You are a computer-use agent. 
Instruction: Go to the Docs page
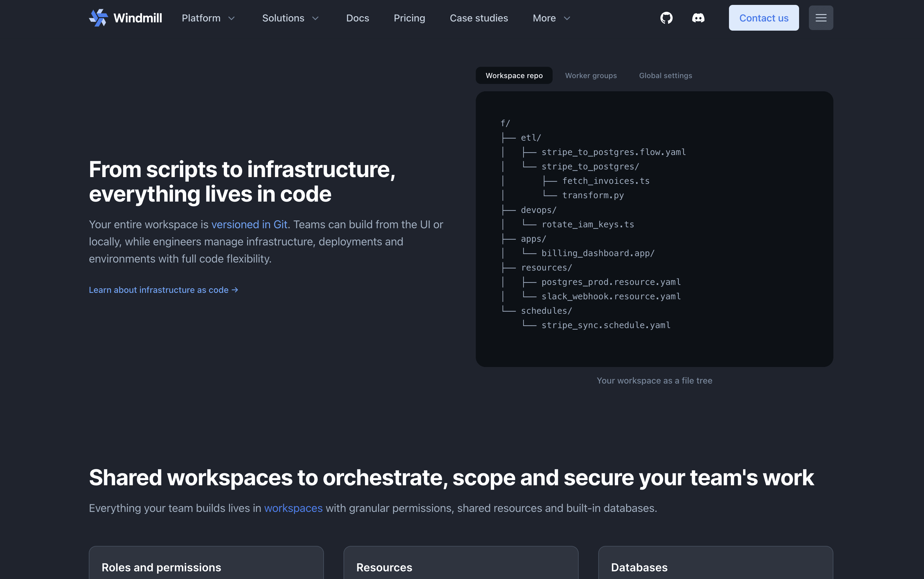click(357, 18)
